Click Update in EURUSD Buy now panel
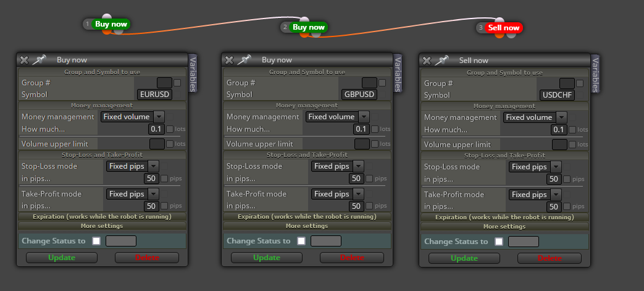Screen dimensions: 644x291 pyautogui.click(x=62, y=258)
